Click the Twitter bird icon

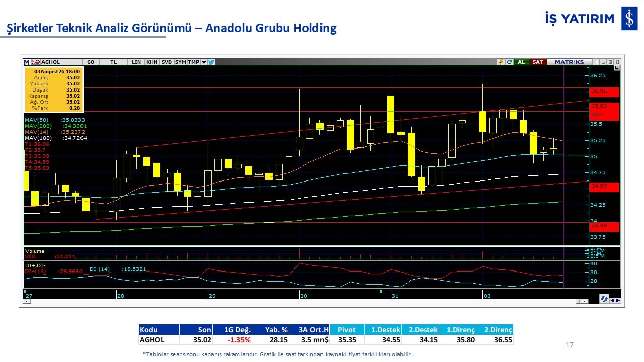(211, 62)
